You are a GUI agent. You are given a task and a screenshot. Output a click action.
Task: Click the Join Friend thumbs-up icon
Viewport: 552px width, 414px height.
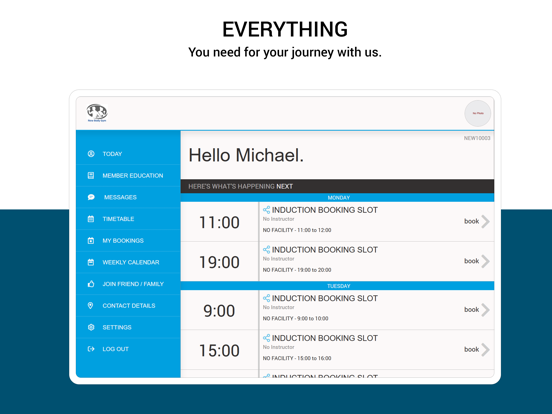pos(91,284)
